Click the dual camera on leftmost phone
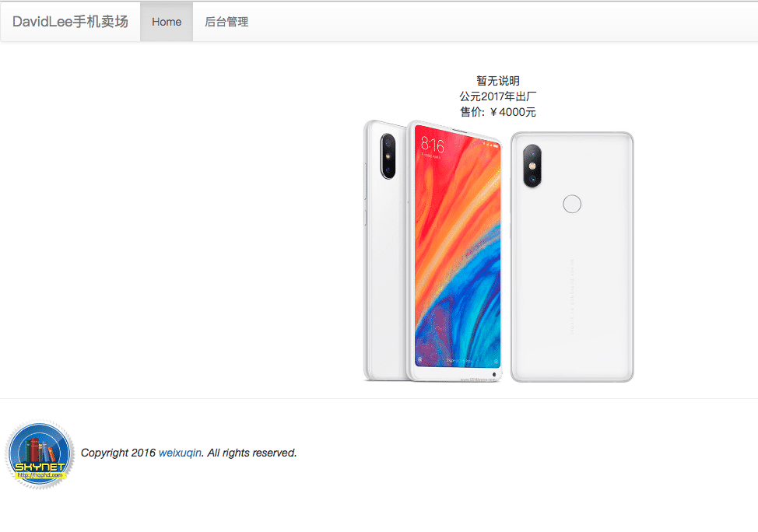 388,156
